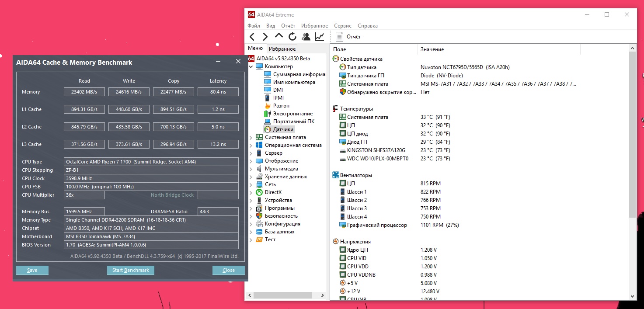Click the Конфигурация tree icon

[x=259, y=224]
